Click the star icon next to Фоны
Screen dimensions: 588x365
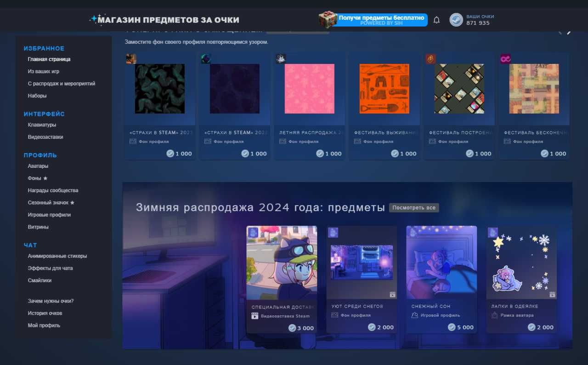[45, 178]
